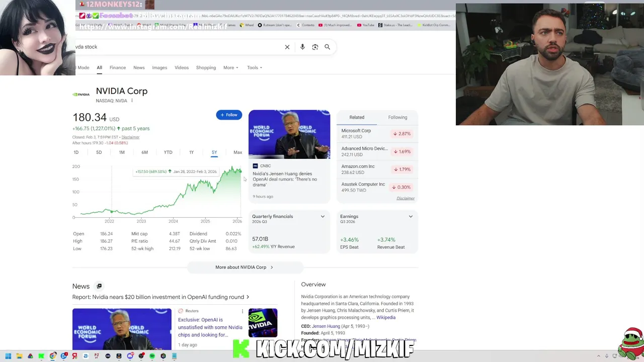This screenshot has height=362, width=644.
Task: Switch to the Related stocks tab
Action: click(357, 117)
